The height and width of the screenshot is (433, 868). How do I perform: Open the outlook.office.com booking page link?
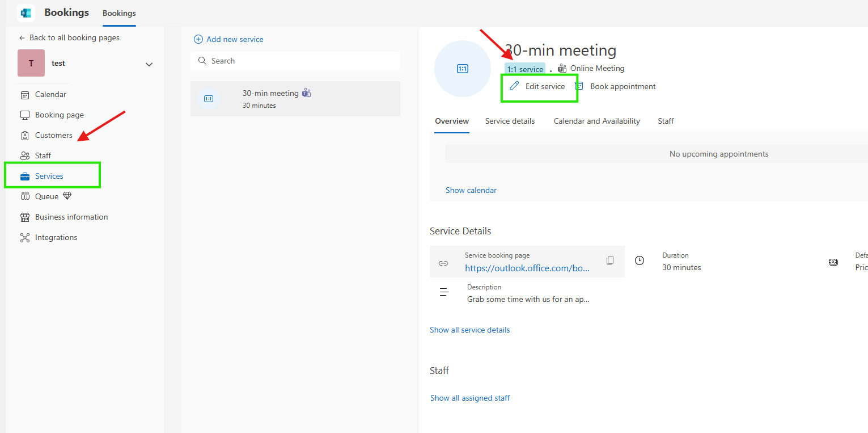pyautogui.click(x=527, y=268)
